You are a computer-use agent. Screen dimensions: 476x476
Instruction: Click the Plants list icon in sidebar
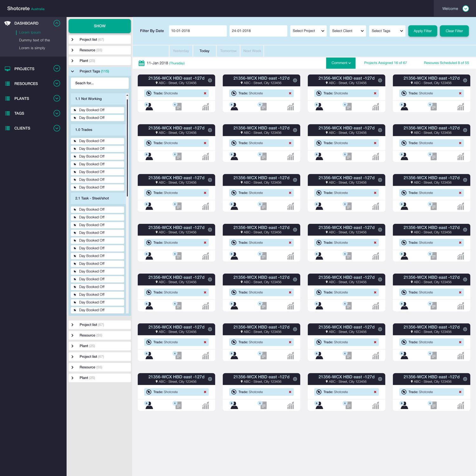[x=8, y=98]
